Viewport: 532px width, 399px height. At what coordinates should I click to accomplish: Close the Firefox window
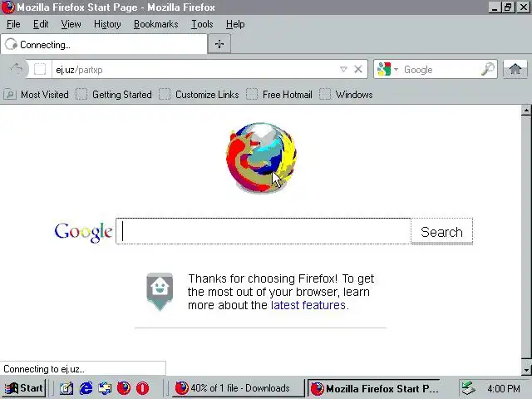(x=524, y=7)
